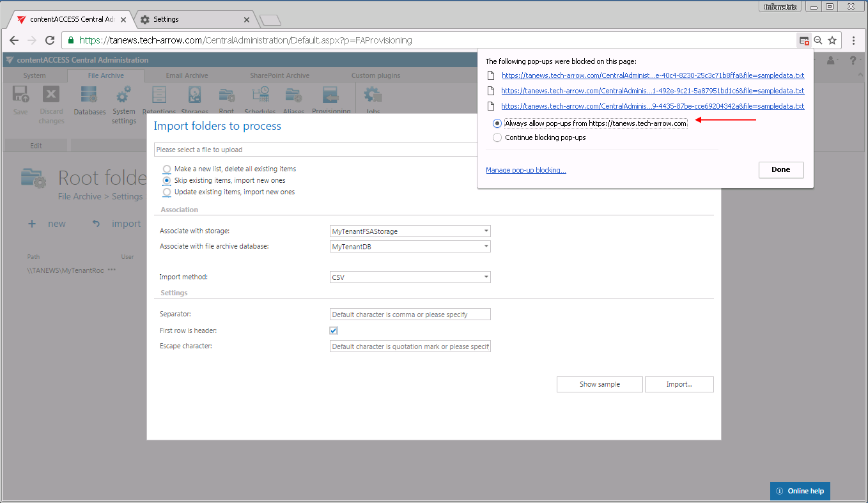Screen dimensions: 868x503
Task: Open the Databases ribbon icon
Action: coord(89,101)
